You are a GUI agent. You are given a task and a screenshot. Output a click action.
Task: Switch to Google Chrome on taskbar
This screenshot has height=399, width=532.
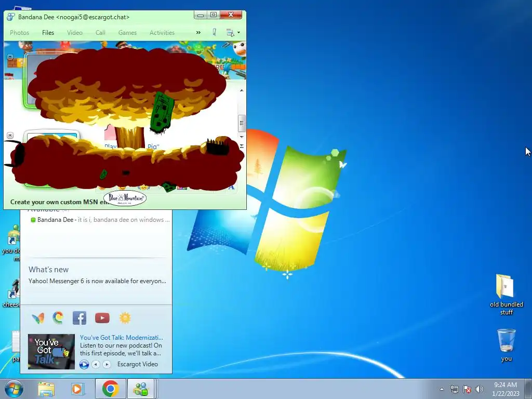pos(110,389)
